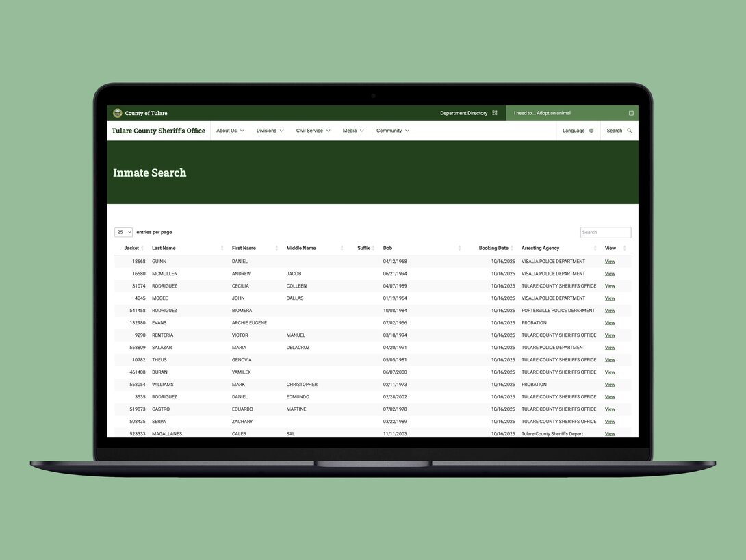Viewport: 746px width, 560px height.
Task: Click the panel icon beside Adopt an animal
Action: [x=631, y=113]
